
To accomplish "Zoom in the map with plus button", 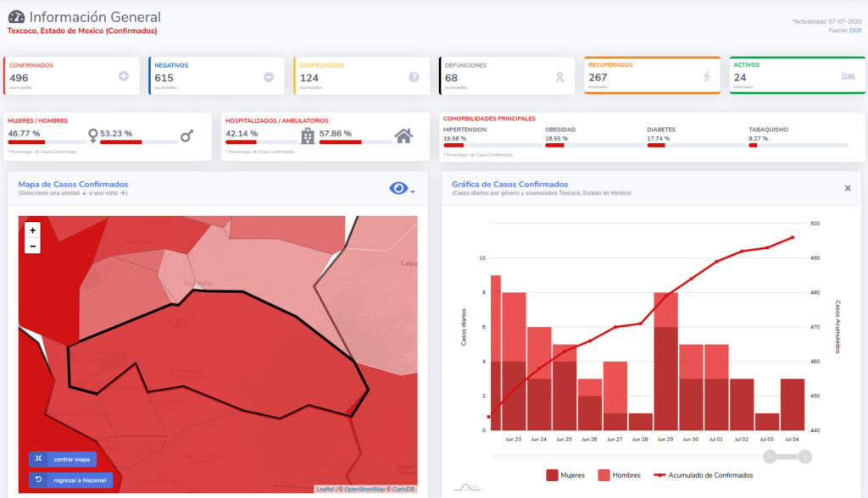I will click(32, 230).
